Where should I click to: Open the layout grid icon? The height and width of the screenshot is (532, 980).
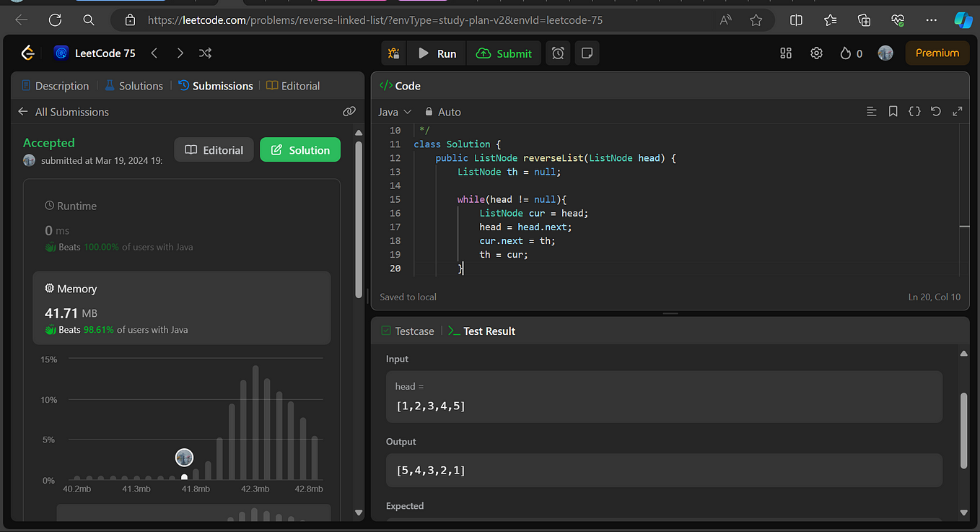click(786, 53)
